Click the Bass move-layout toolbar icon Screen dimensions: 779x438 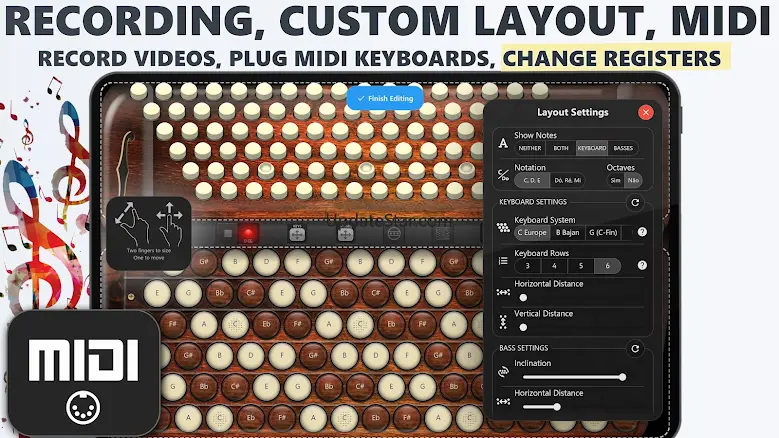point(345,233)
